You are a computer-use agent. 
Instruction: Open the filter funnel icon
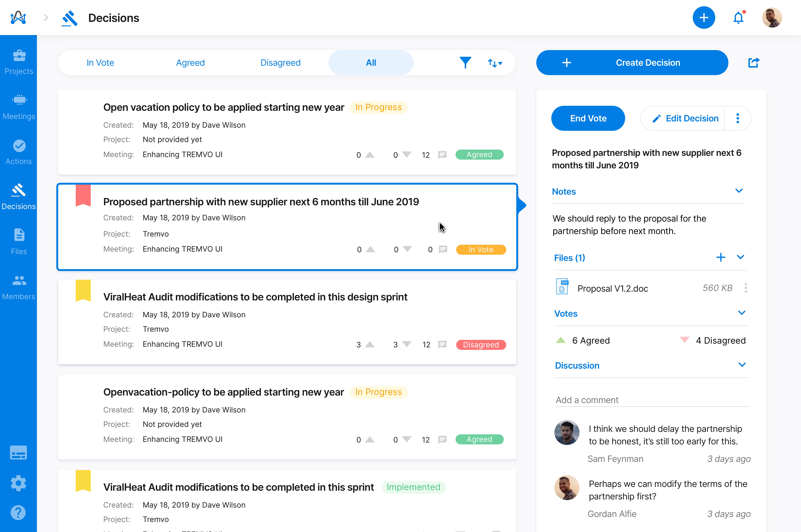[x=465, y=62]
